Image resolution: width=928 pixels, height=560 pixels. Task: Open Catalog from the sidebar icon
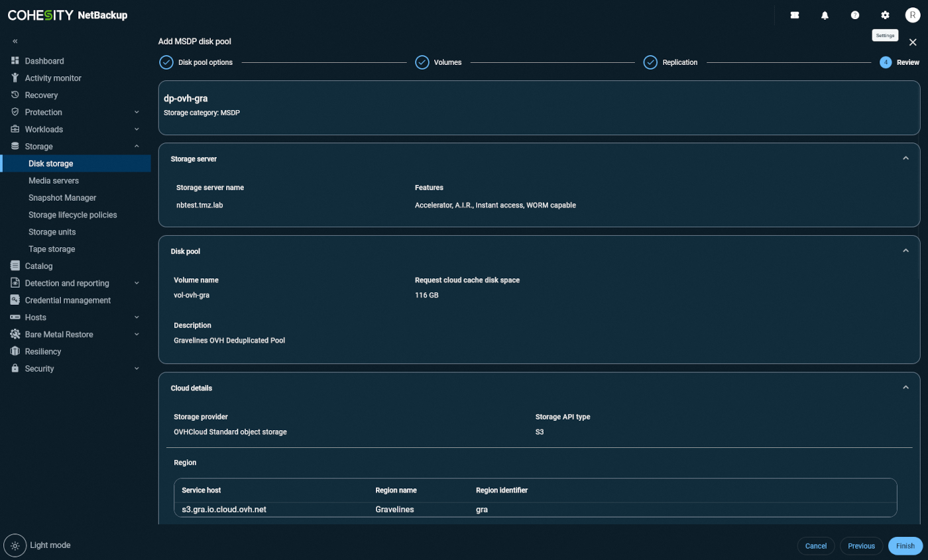15,266
